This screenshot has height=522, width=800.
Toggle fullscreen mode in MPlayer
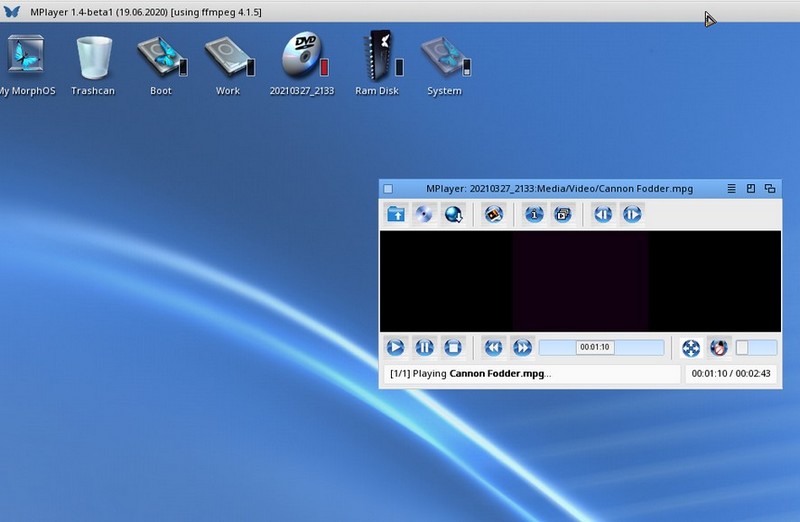click(x=690, y=348)
